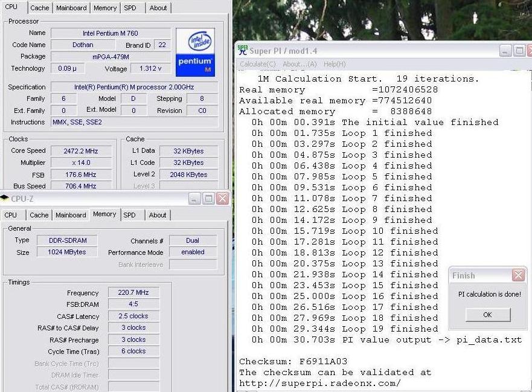532x392 pixels.
Task: Maximize the lower CPU-Z window
Action: [x=208, y=199]
